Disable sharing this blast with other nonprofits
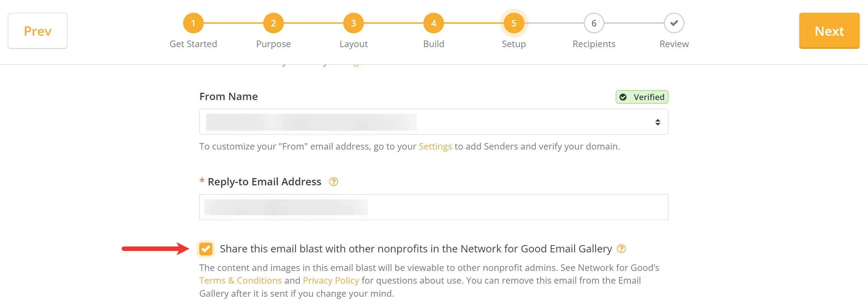Screen dimensions: 868x307 [x=206, y=248]
